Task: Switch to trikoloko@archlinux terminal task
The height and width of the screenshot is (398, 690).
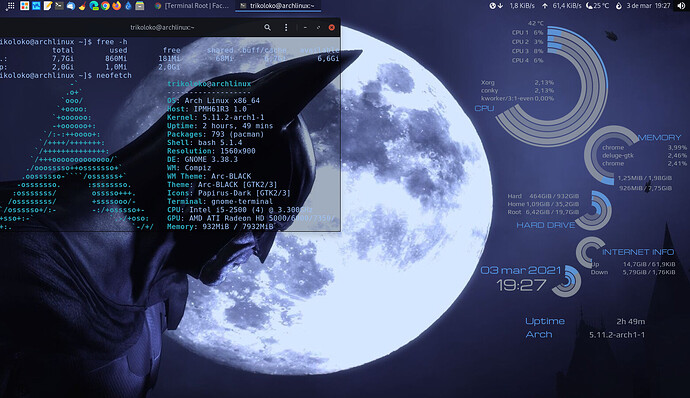Action: (278, 6)
